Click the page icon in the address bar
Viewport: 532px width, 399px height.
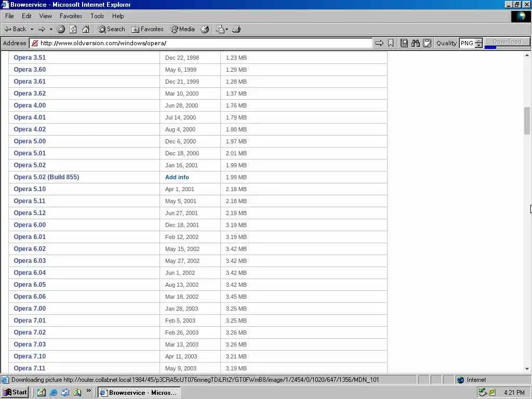pyautogui.click(x=35, y=43)
